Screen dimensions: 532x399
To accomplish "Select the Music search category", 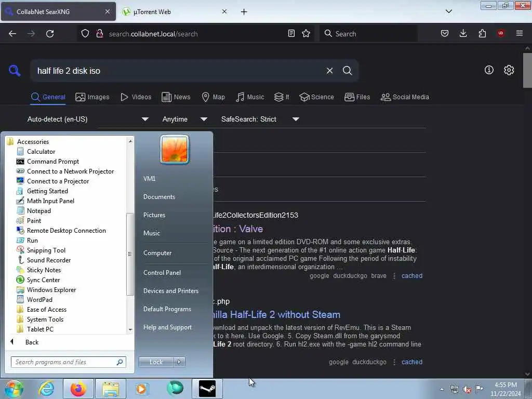I will pyautogui.click(x=250, y=97).
